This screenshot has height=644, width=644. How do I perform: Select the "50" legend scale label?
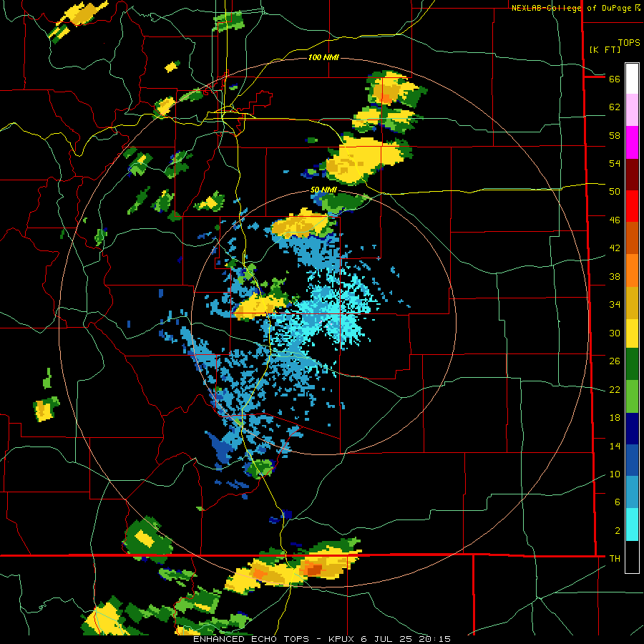(615, 191)
